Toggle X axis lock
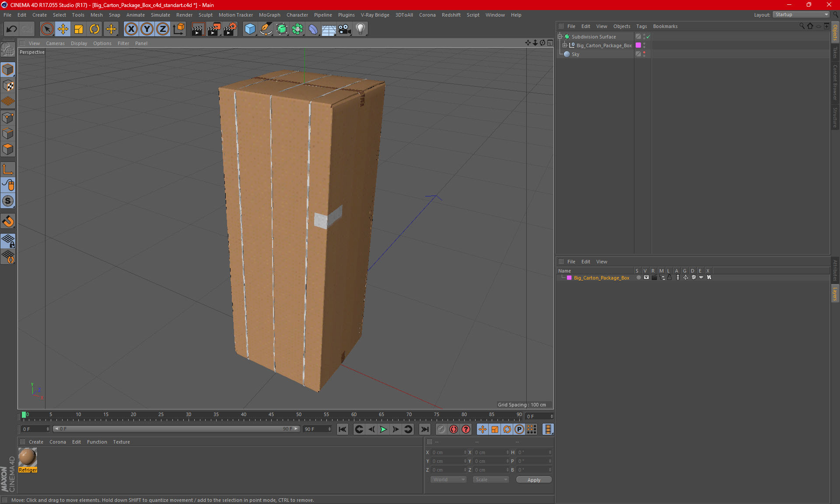Image resolution: width=840 pixels, height=504 pixels. pos(131,29)
